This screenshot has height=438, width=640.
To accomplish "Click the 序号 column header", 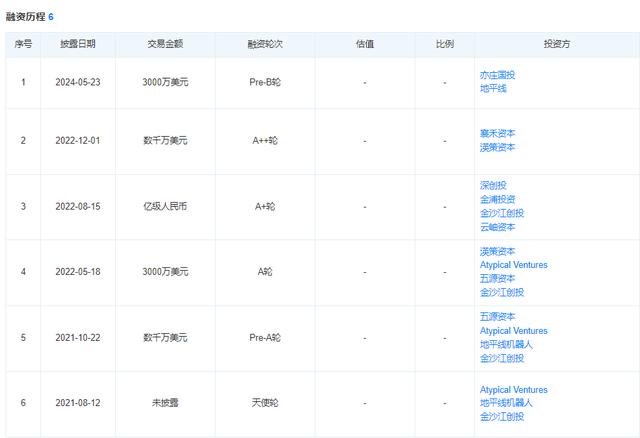I will coord(23,44).
